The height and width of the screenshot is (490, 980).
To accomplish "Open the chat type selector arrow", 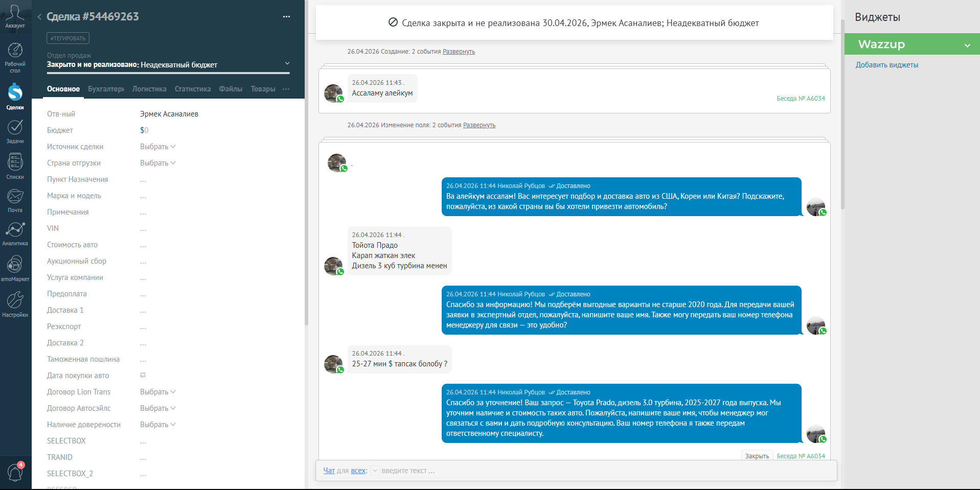I will click(375, 471).
